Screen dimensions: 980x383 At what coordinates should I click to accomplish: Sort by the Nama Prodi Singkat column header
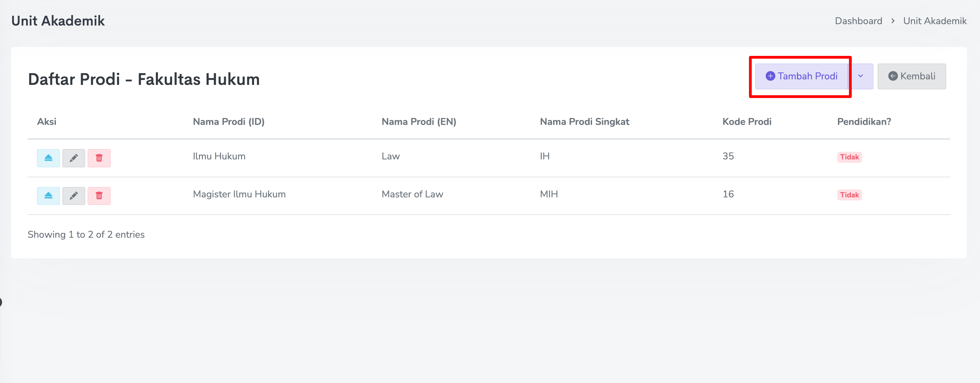584,122
